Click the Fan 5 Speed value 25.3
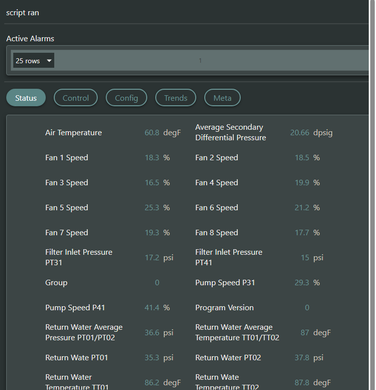 [152, 208]
